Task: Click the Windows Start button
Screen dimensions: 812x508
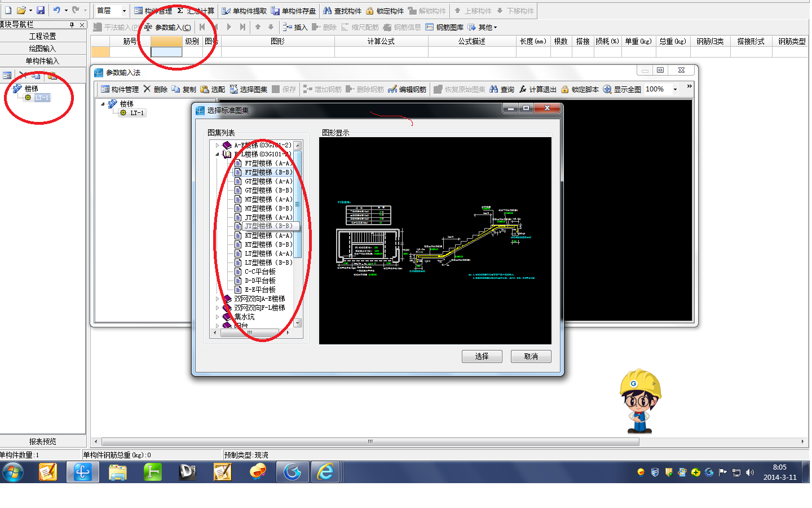Action: pos(12,472)
